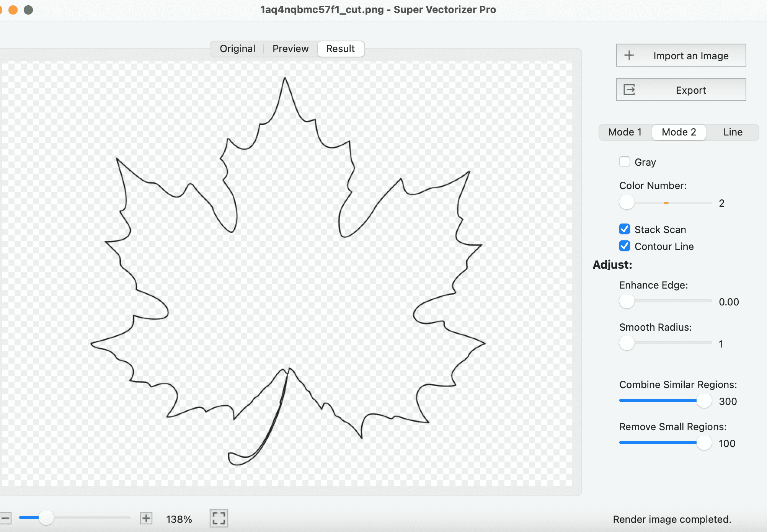Click the Smooth Radius value 1
Viewport: 767px width, 532px height.
coord(721,344)
